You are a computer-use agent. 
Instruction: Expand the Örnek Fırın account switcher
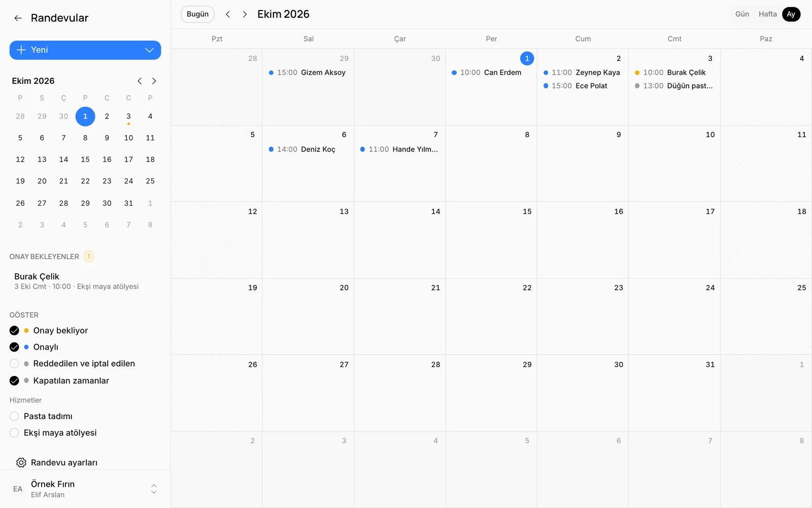(154, 489)
